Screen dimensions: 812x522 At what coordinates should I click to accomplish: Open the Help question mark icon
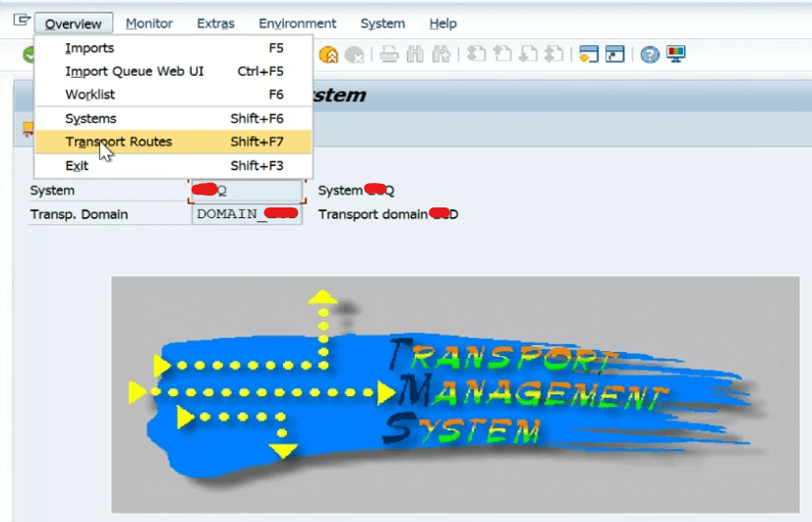pyautogui.click(x=650, y=54)
